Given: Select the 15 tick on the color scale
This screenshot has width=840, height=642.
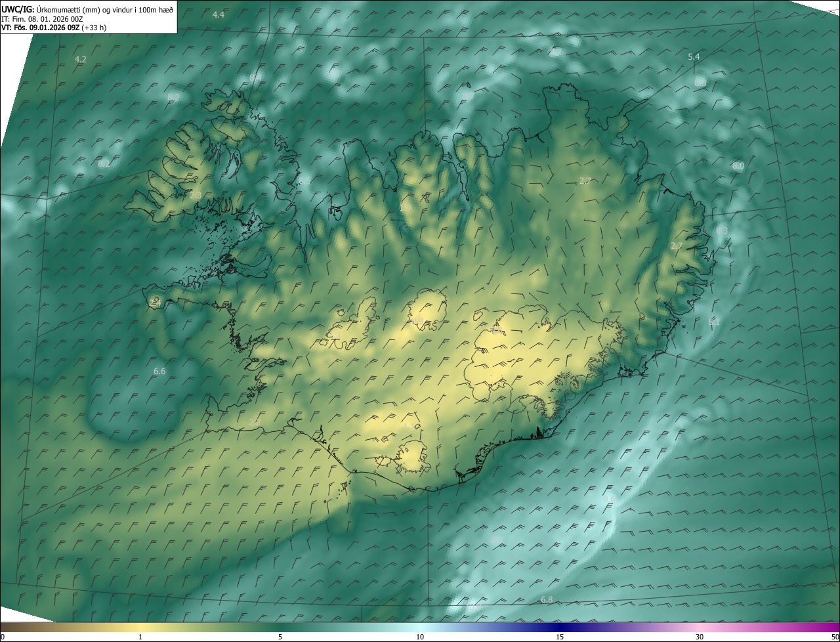Looking at the screenshot, I should tap(560, 637).
